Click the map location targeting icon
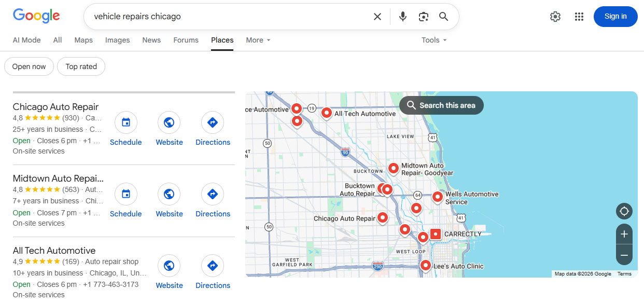Image resolution: width=644 pixels, height=303 pixels. (624, 211)
